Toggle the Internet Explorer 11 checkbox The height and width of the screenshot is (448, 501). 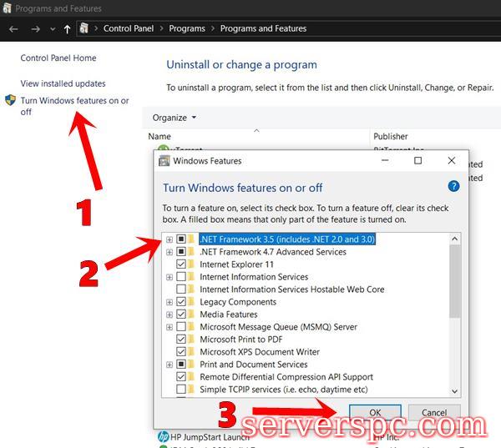(x=181, y=264)
